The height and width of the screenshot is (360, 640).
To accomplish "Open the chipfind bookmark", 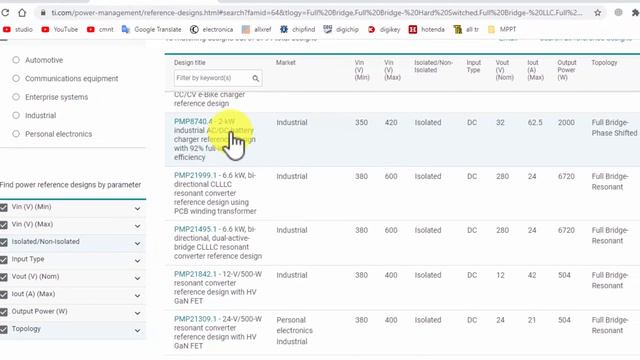I will pyautogui.click(x=298, y=29).
